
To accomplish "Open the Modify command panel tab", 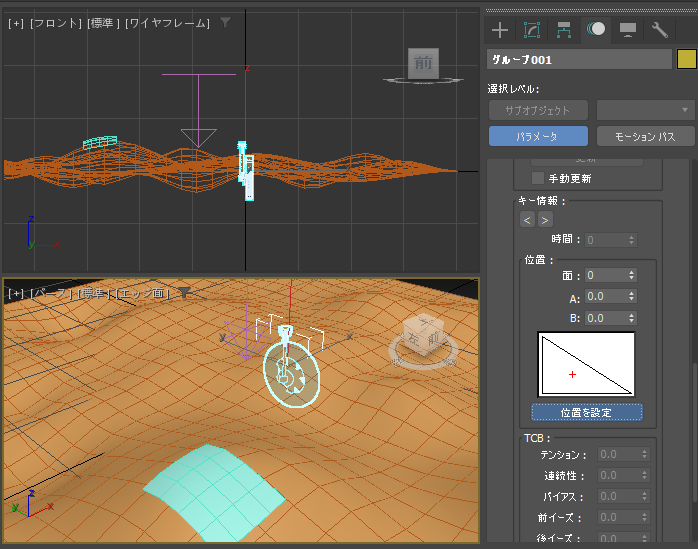I will (x=532, y=30).
